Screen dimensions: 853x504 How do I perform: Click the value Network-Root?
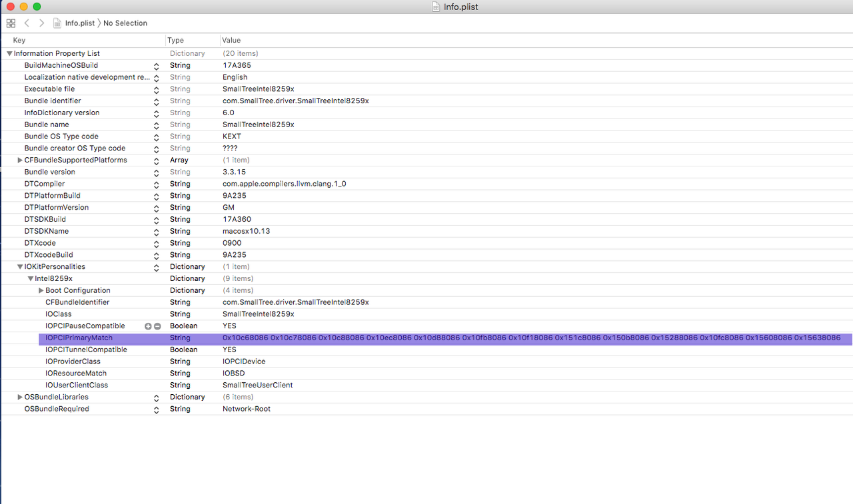(247, 409)
